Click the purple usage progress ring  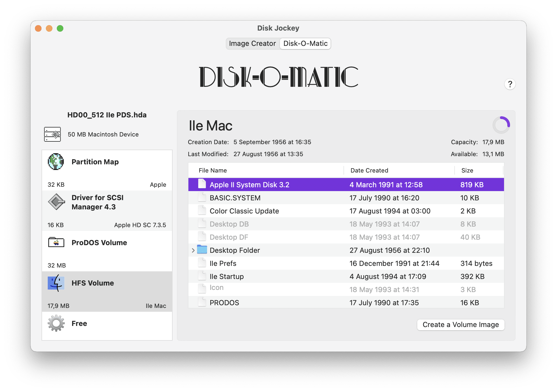(501, 125)
